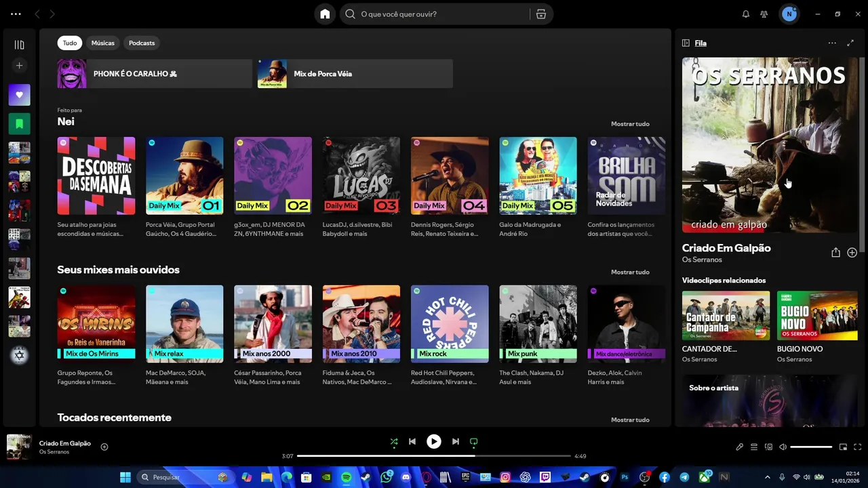Open notifications bell
This screenshot has width=868, height=488.
(746, 14)
